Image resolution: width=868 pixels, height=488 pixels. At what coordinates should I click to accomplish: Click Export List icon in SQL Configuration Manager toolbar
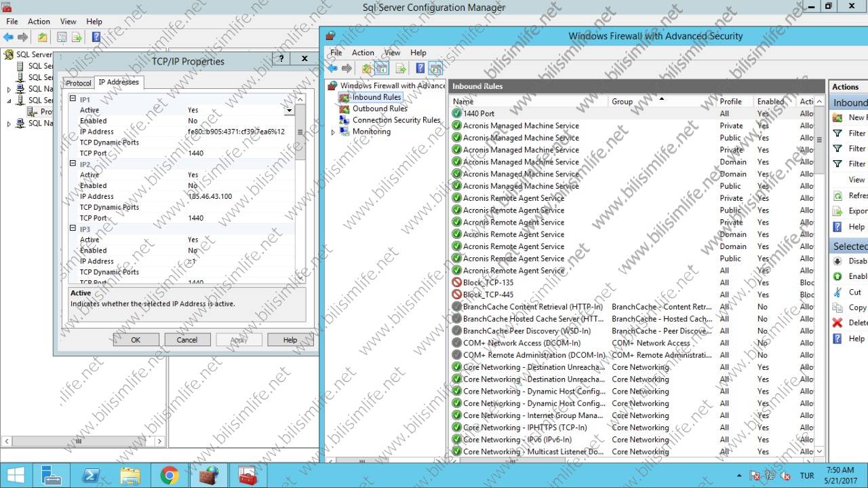tap(77, 37)
